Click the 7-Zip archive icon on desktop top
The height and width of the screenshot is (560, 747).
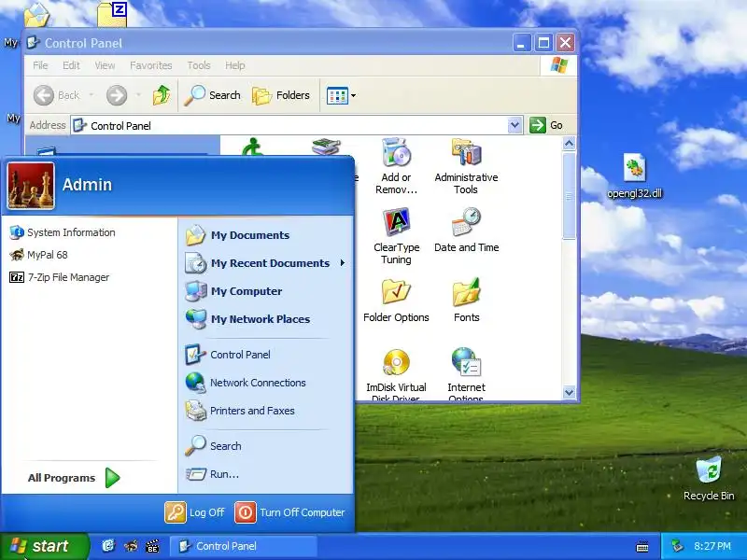click(112, 14)
